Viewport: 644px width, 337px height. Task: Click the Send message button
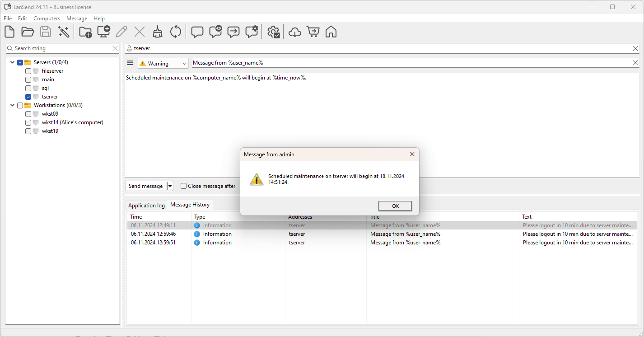(145, 186)
